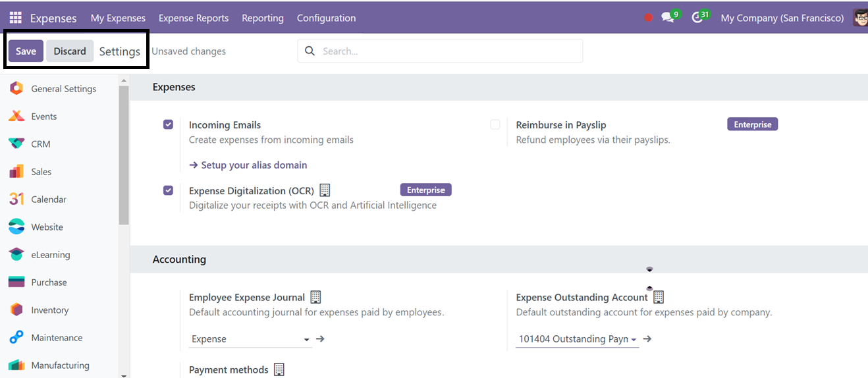This screenshot has height=378, width=868.
Task: Click company icon beside Expense Outstanding Account
Action: coord(659,297)
